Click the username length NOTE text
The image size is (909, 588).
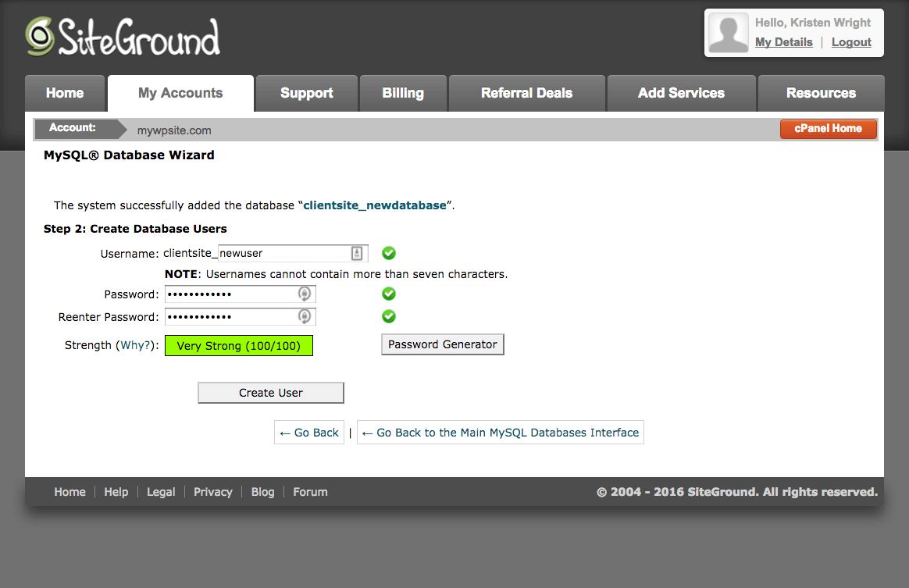pos(337,274)
